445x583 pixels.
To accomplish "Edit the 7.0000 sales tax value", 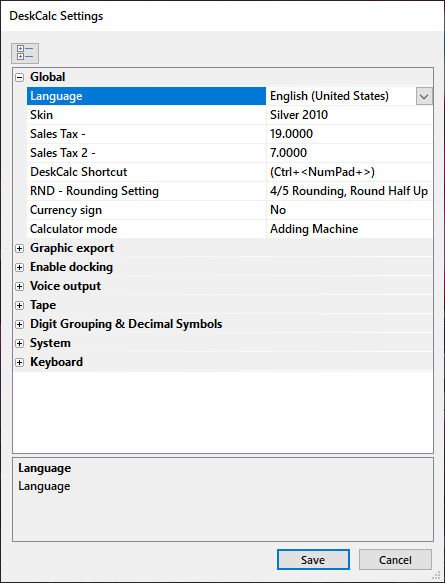I will pos(288,153).
